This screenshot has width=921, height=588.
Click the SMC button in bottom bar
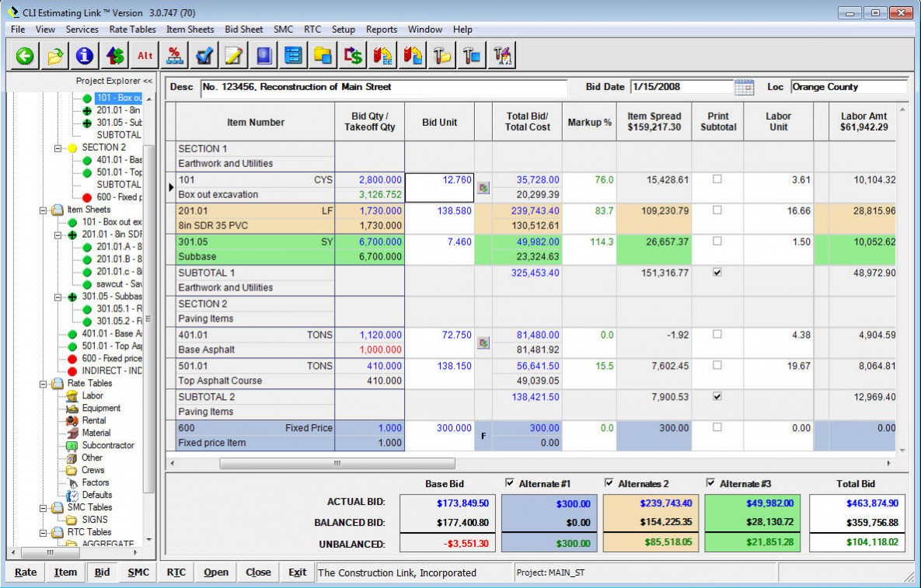tap(138, 572)
